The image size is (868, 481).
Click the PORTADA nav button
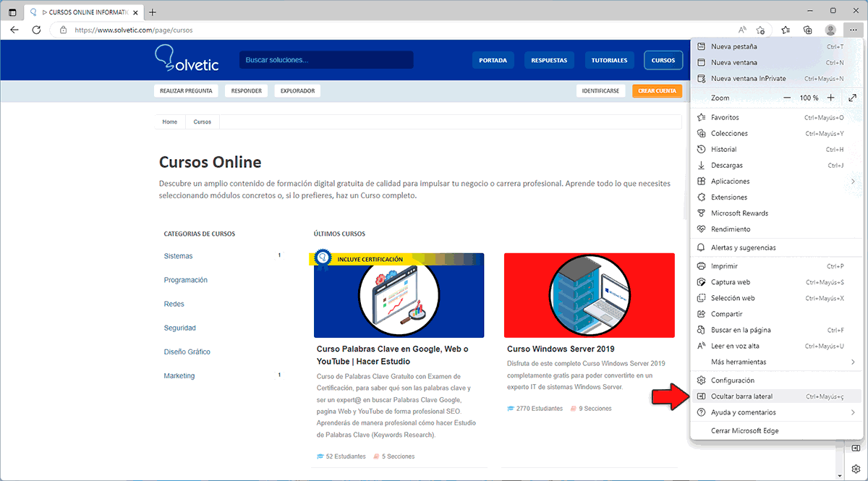point(493,60)
